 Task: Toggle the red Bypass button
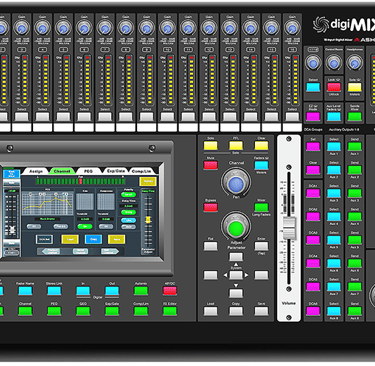click(210, 207)
